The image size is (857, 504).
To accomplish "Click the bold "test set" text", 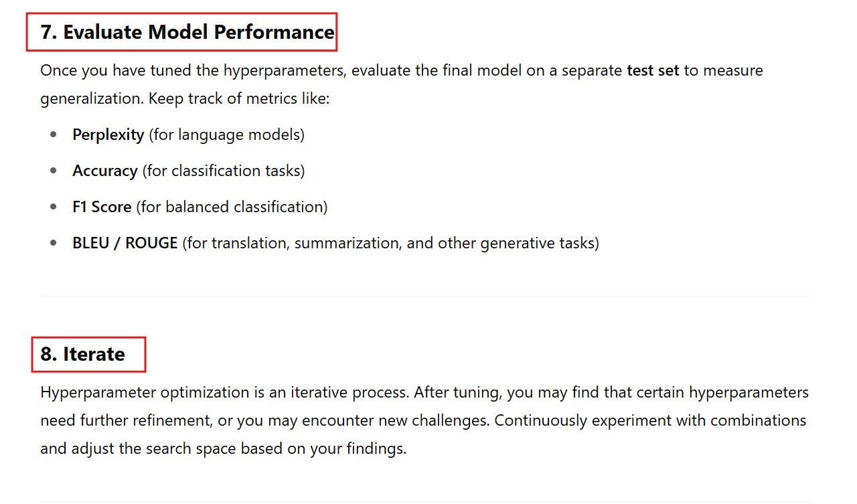I will 653,70.
